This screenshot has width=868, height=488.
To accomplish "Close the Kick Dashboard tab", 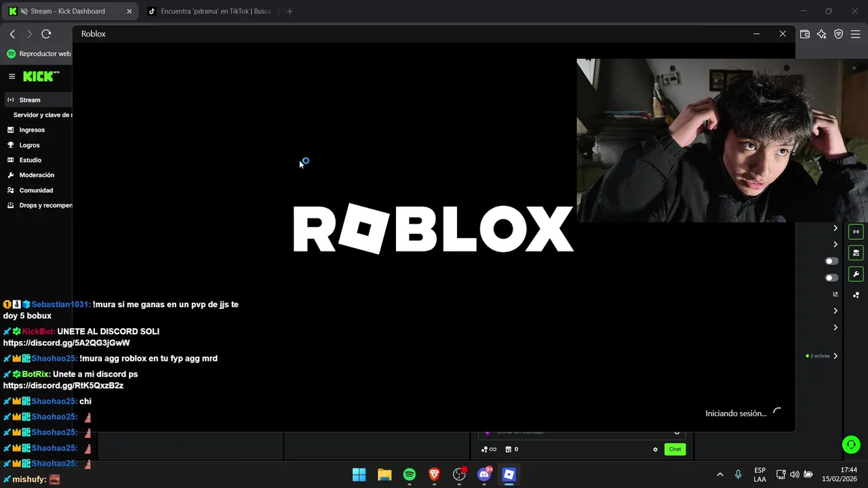I will (x=129, y=12).
